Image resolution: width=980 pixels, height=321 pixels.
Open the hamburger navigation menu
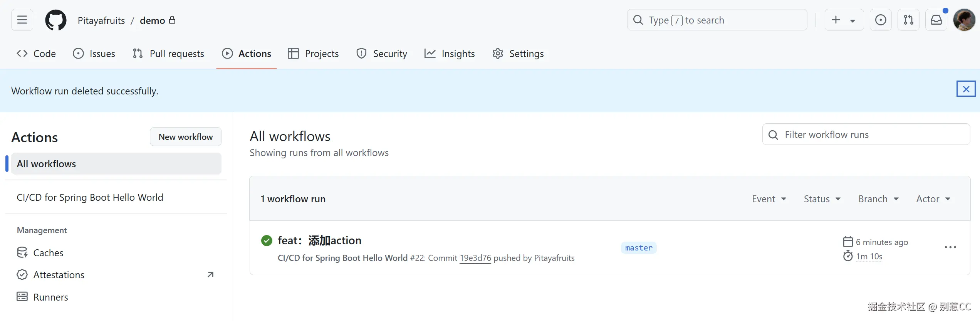(22, 20)
